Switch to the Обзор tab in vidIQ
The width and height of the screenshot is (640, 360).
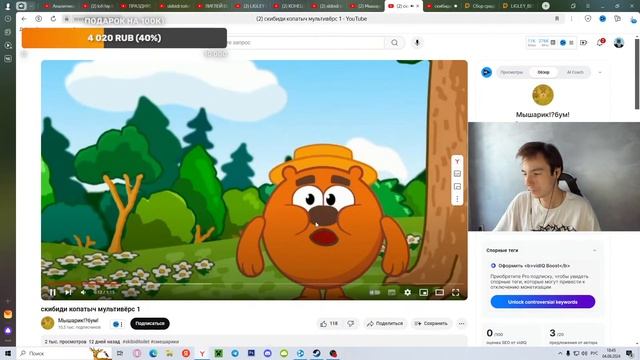543,72
